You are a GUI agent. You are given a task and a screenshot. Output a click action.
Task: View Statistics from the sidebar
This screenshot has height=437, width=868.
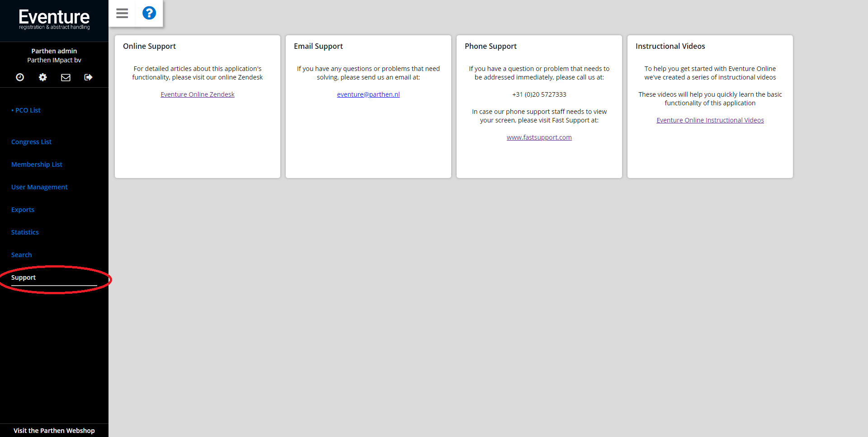[x=25, y=232]
